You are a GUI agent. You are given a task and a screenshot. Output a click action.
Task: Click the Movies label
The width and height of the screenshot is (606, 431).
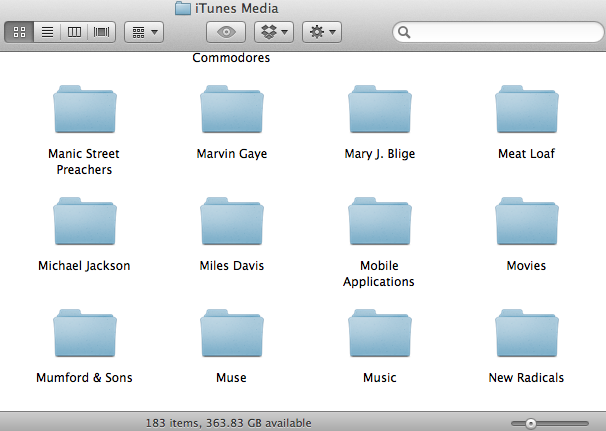pos(526,266)
